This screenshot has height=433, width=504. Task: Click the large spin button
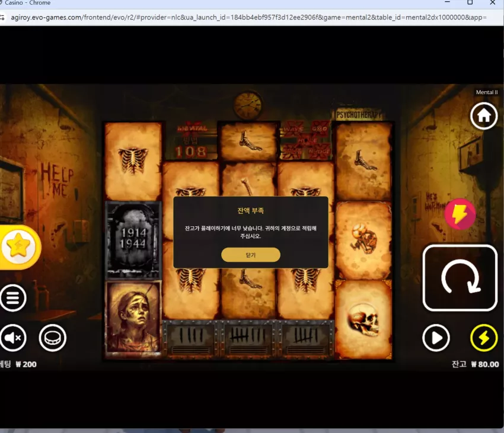[x=460, y=278]
